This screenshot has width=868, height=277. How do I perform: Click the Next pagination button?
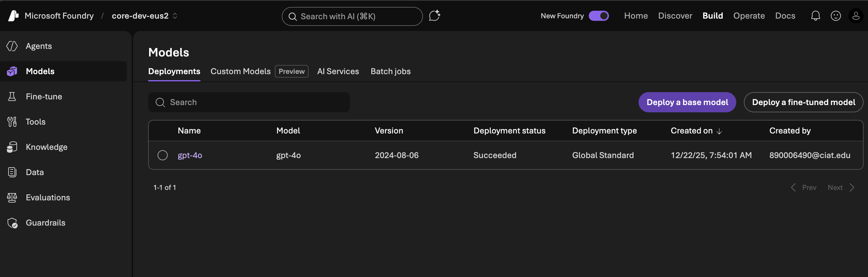(835, 188)
